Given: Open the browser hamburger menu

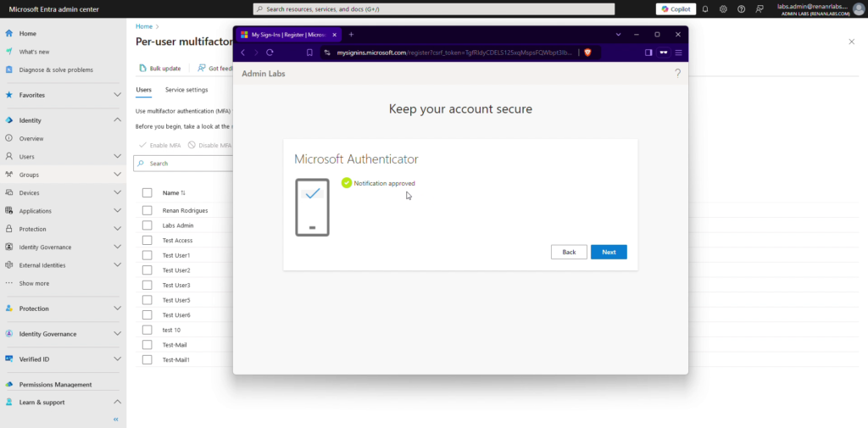Looking at the screenshot, I should 678,53.
